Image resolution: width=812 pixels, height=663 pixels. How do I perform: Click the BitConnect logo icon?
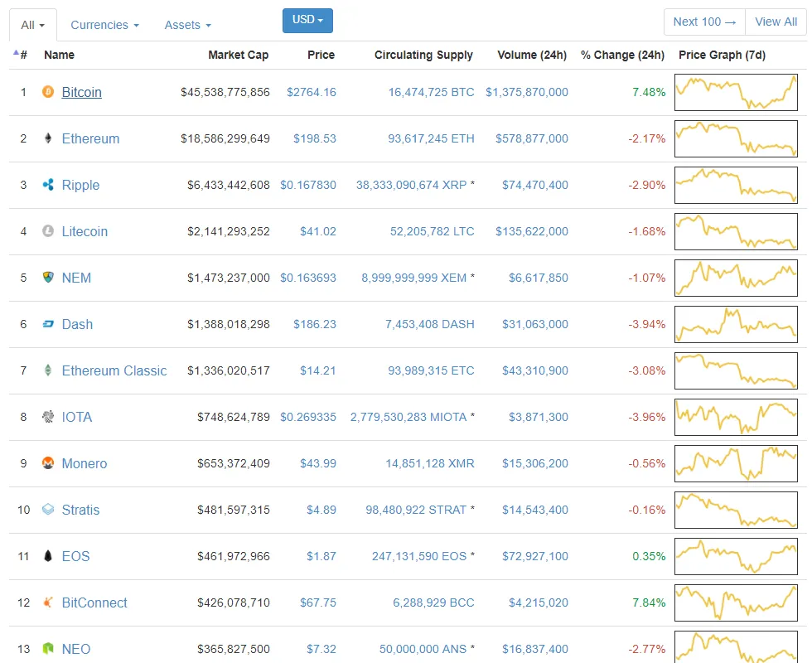(48, 603)
